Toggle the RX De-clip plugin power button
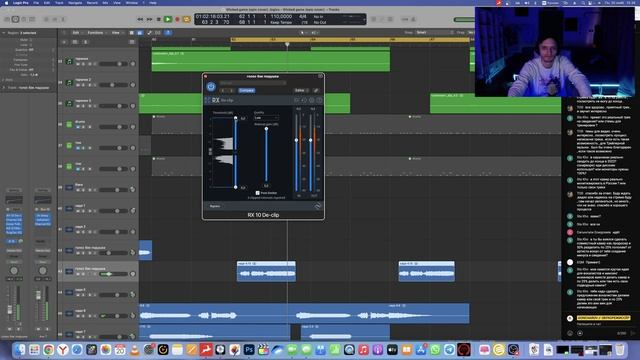The image size is (640, 360). [x=211, y=87]
